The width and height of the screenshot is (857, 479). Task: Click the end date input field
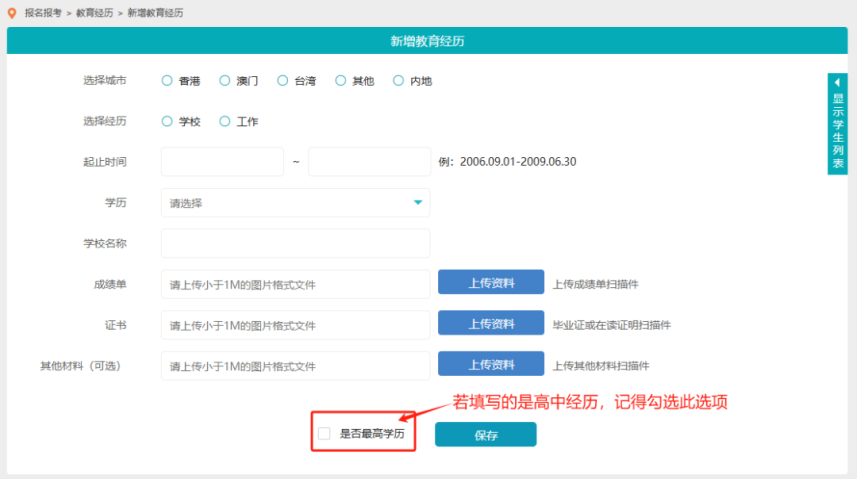point(368,162)
